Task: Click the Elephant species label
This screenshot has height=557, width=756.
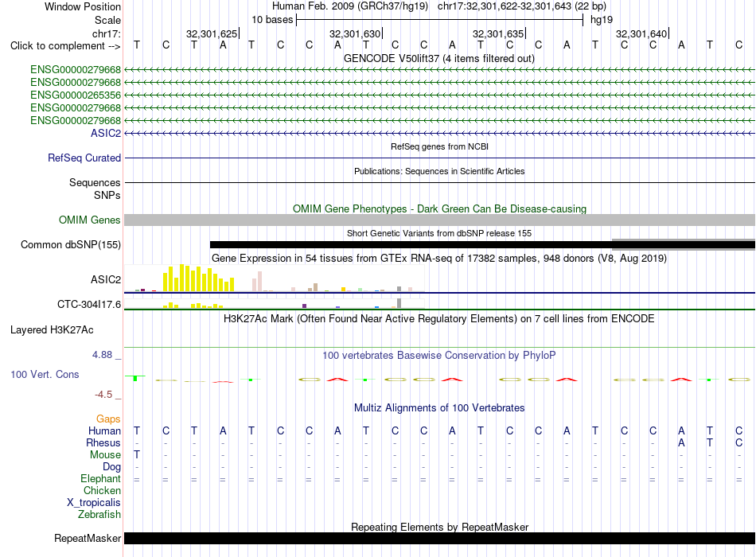Action: (x=100, y=478)
